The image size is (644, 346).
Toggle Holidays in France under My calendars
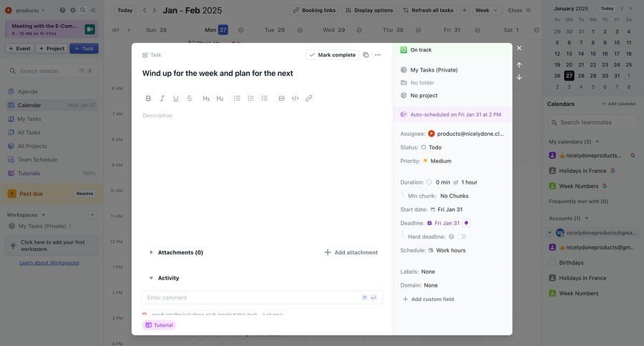pyautogui.click(x=552, y=170)
